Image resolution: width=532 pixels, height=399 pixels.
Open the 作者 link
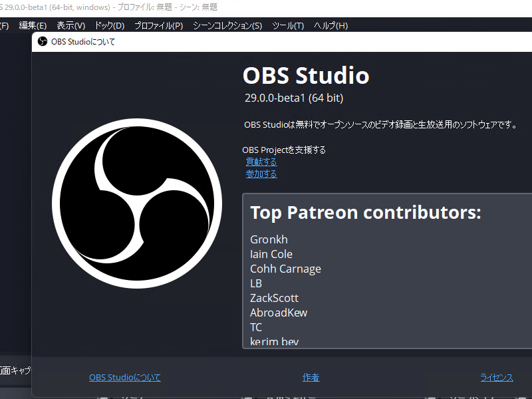tap(311, 377)
